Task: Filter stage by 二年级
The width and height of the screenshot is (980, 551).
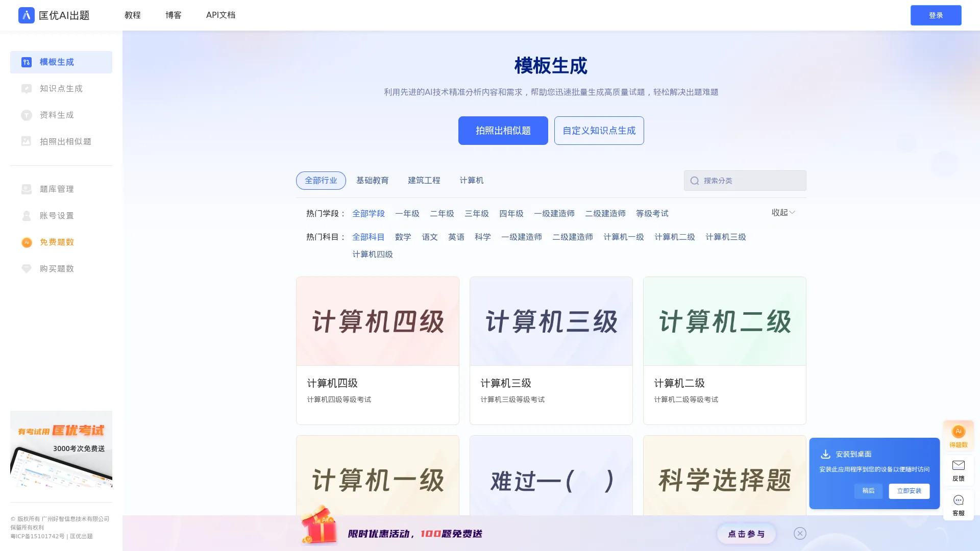Action: tap(442, 214)
